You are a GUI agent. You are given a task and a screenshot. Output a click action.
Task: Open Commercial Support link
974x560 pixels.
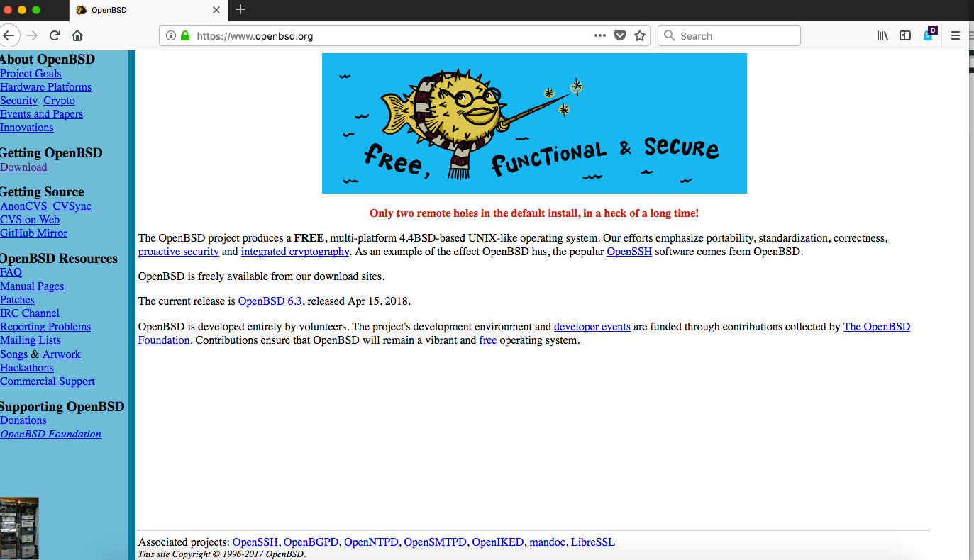[x=48, y=381]
